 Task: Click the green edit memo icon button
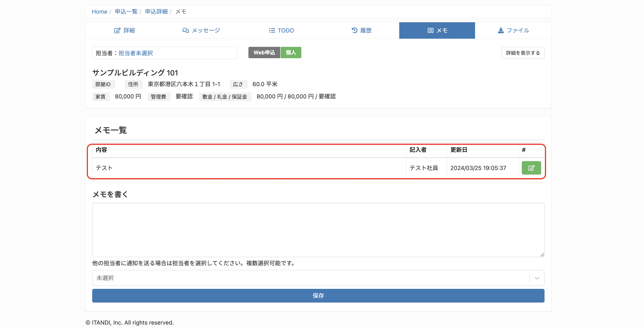pos(531,168)
